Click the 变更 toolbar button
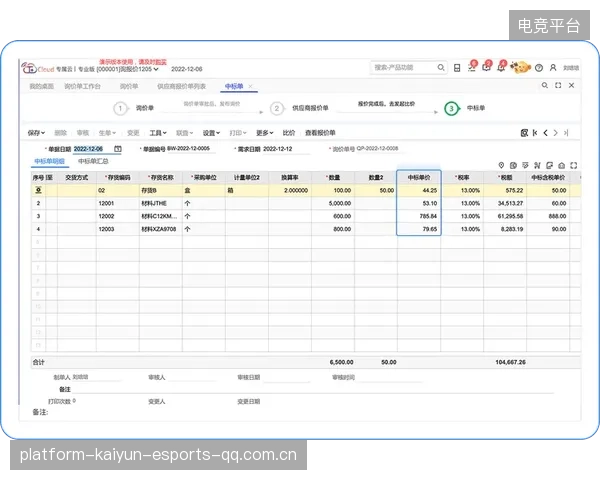This screenshot has width=600, height=480. pyautogui.click(x=133, y=133)
